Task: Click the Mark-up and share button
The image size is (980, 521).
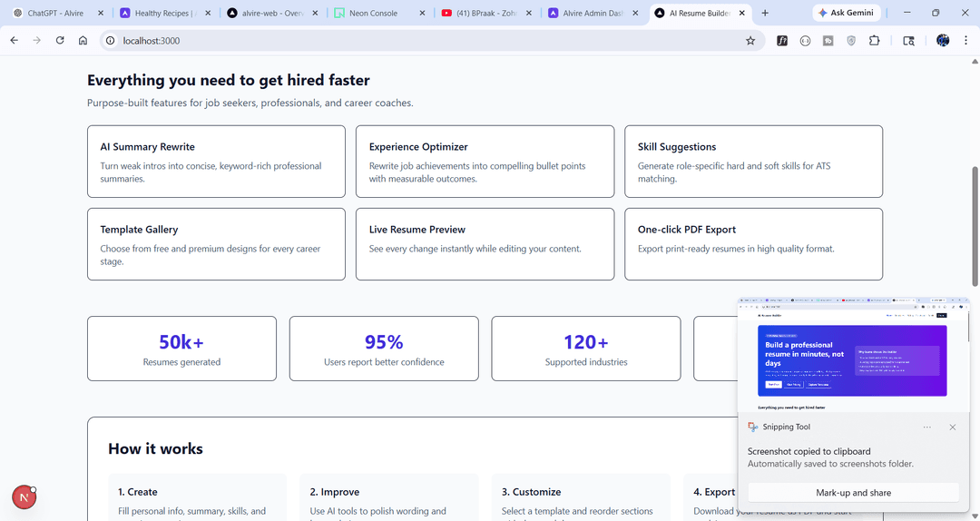Action: pos(853,492)
